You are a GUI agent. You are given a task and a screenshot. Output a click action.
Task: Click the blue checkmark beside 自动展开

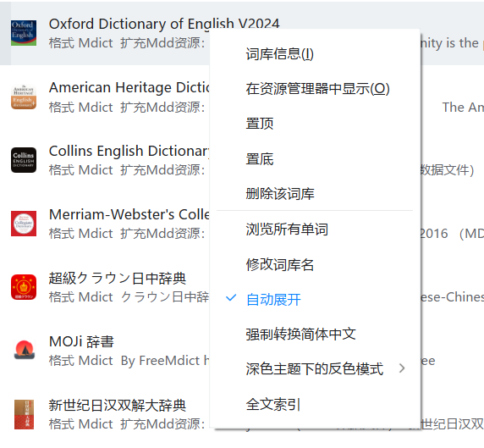click(231, 298)
